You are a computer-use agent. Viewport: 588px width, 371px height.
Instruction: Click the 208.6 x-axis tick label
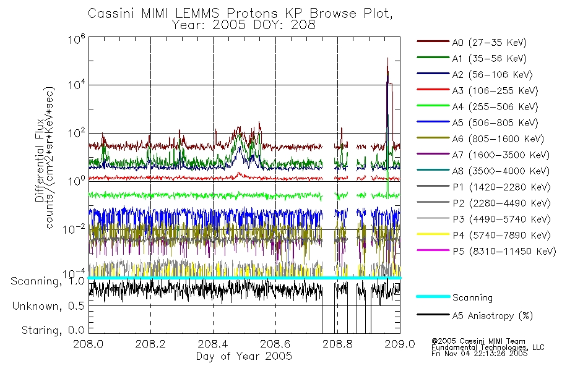click(x=275, y=344)
